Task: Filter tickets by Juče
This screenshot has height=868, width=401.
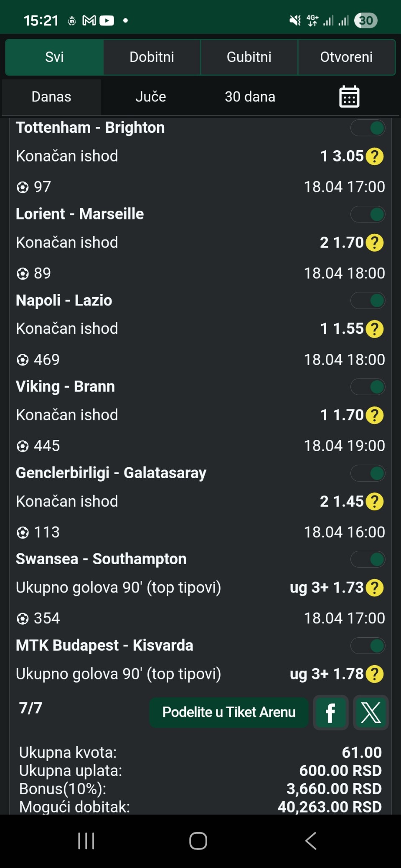Action: tap(151, 97)
